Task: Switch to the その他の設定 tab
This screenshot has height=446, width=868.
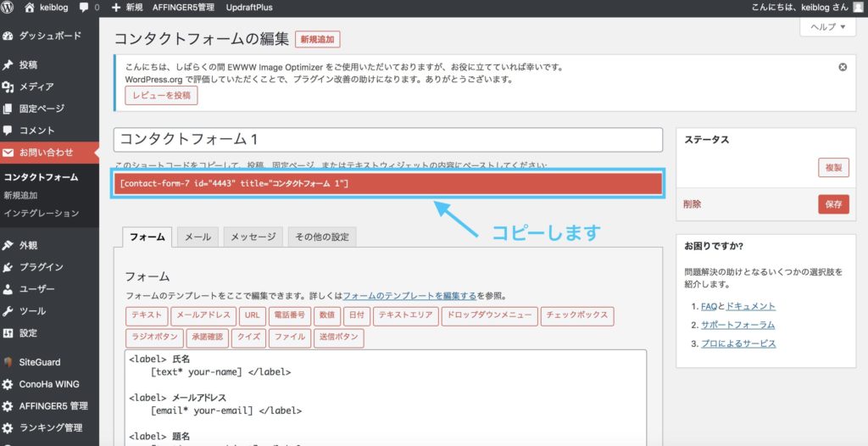Action: click(x=322, y=237)
